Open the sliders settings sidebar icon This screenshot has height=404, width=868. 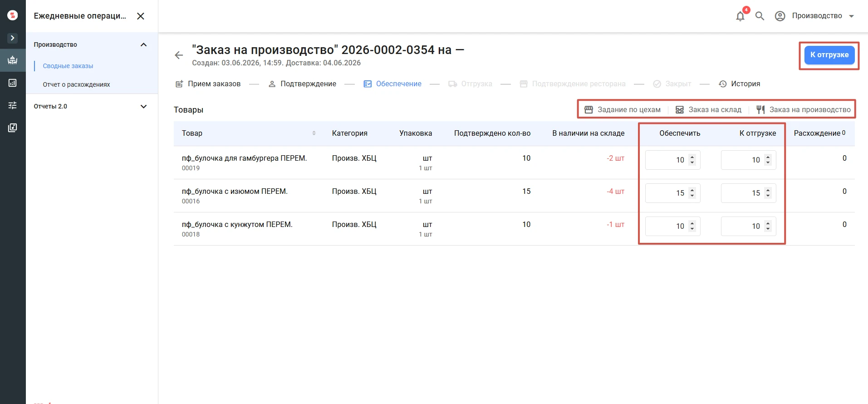tap(13, 105)
